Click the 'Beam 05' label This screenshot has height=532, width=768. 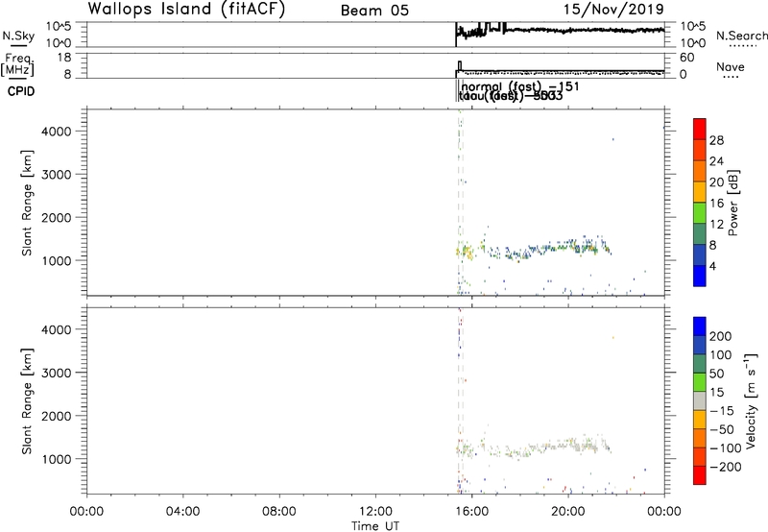pos(374,11)
